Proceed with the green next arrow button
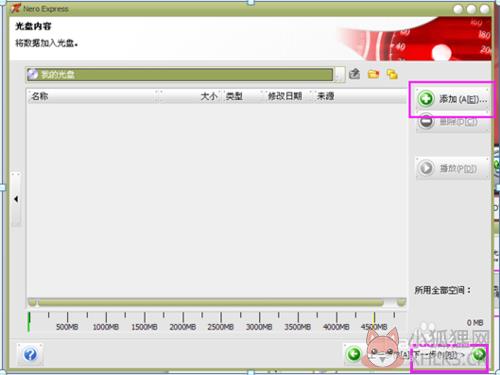 click(x=479, y=354)
